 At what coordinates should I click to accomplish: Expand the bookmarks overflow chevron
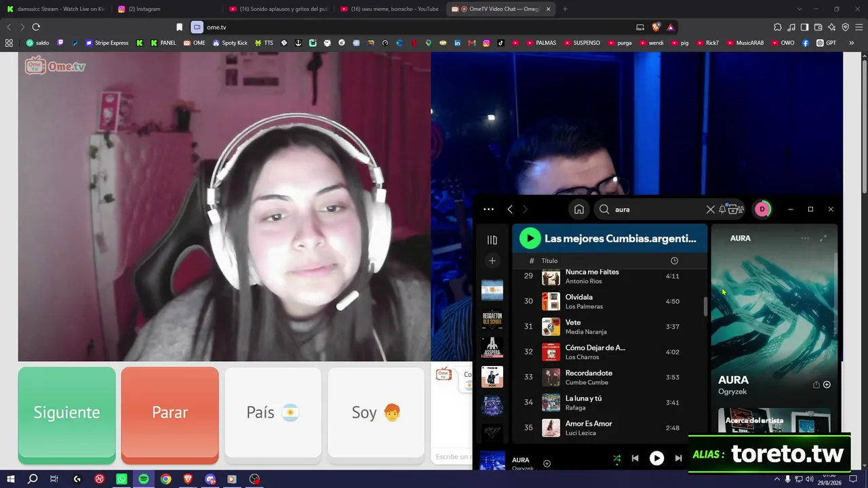point(851,43)
